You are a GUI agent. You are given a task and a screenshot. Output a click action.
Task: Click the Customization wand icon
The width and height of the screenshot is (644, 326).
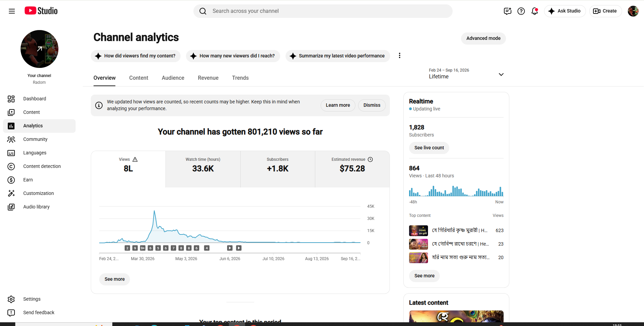[x=11, y=193]
